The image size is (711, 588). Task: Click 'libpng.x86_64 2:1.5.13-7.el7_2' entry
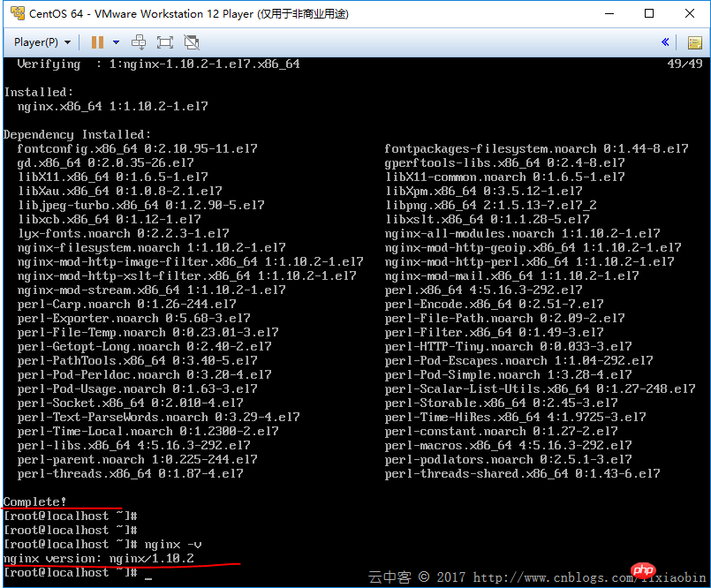[490, 206]
